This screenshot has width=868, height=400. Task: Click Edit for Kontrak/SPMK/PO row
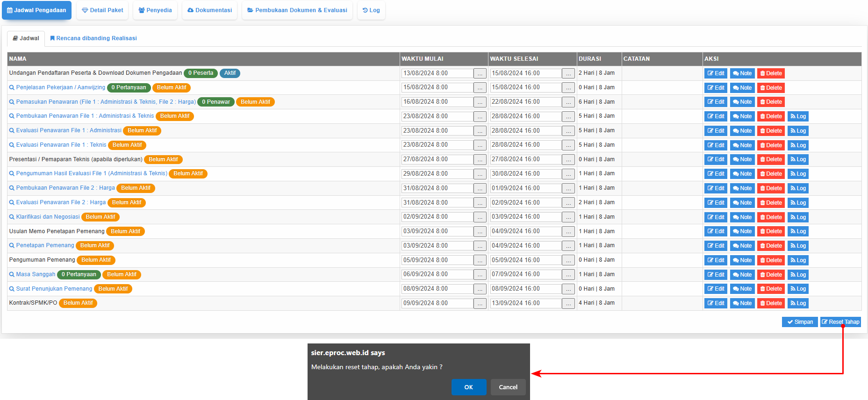(716, 303)
